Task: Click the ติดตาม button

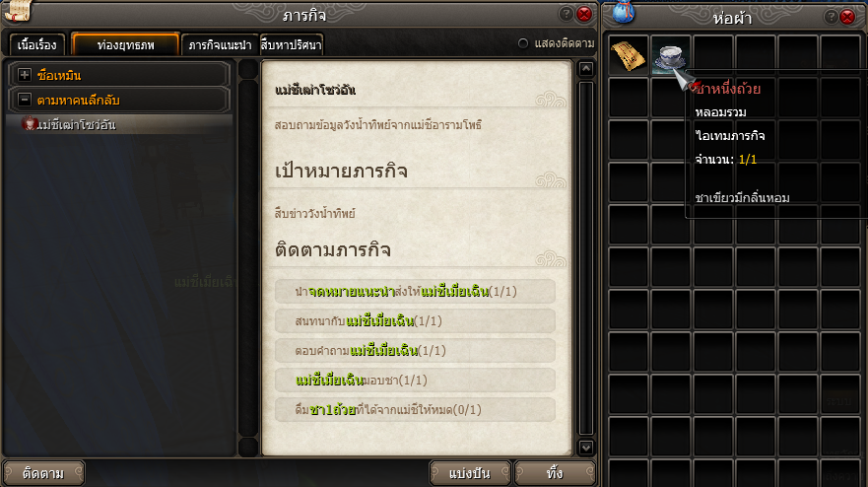Action: [43, 473]
